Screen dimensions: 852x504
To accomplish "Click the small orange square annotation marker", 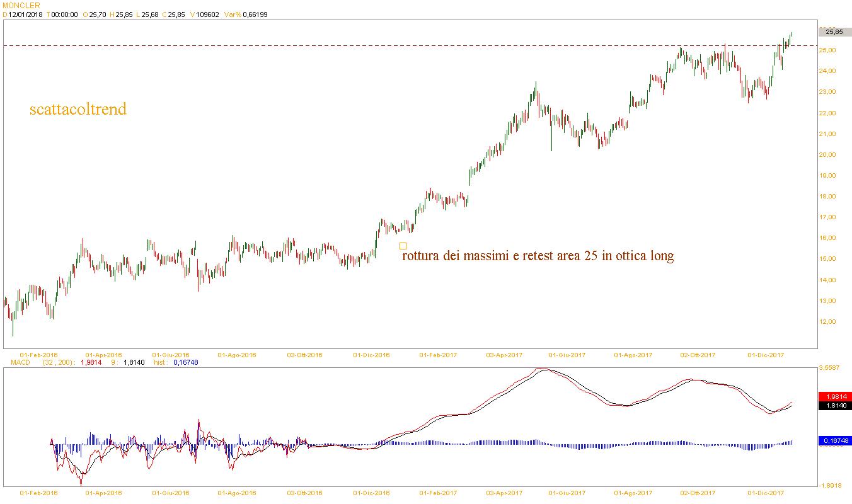I will click(403, 246).
